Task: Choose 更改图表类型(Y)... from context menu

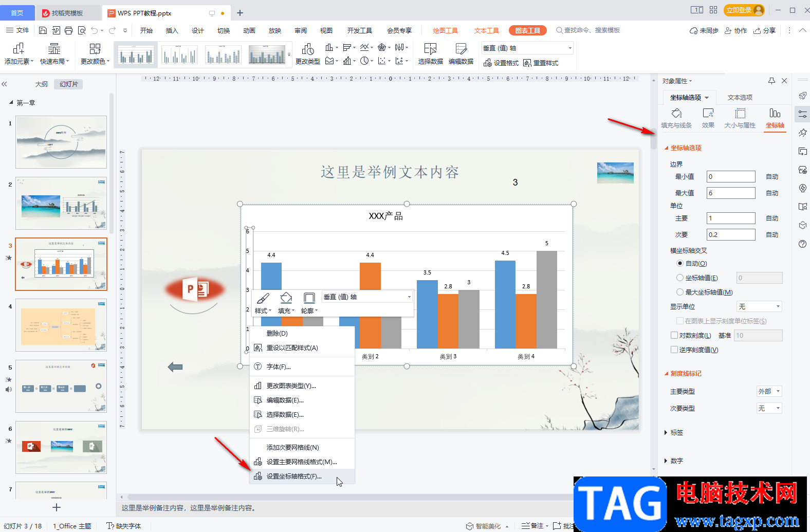Action: pos(302,386)
